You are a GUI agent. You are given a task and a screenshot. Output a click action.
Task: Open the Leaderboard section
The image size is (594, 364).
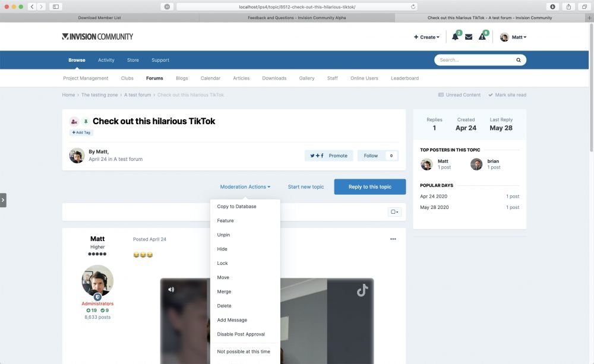pos(405,78)
